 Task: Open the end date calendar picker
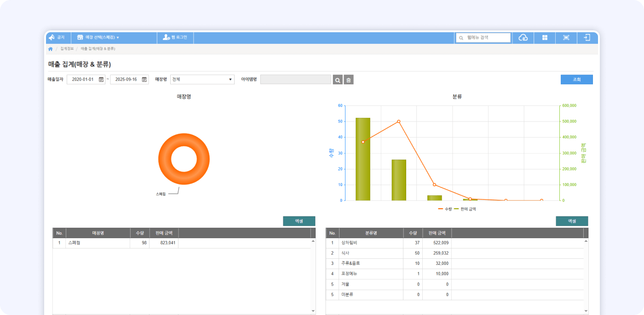coord(144,80)
